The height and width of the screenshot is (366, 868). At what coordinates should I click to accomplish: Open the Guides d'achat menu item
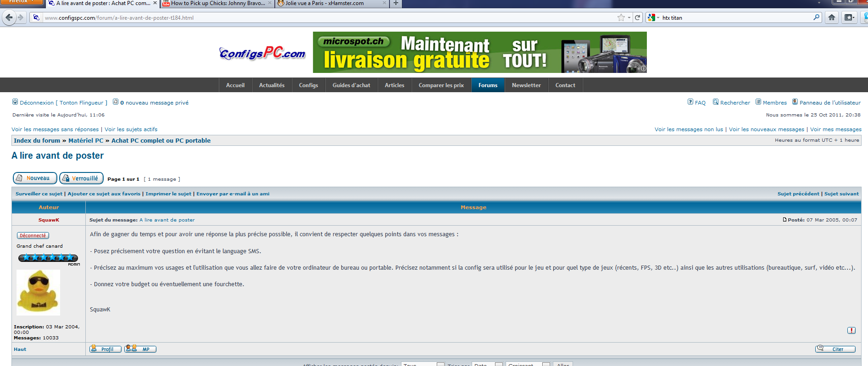point(351,85)
